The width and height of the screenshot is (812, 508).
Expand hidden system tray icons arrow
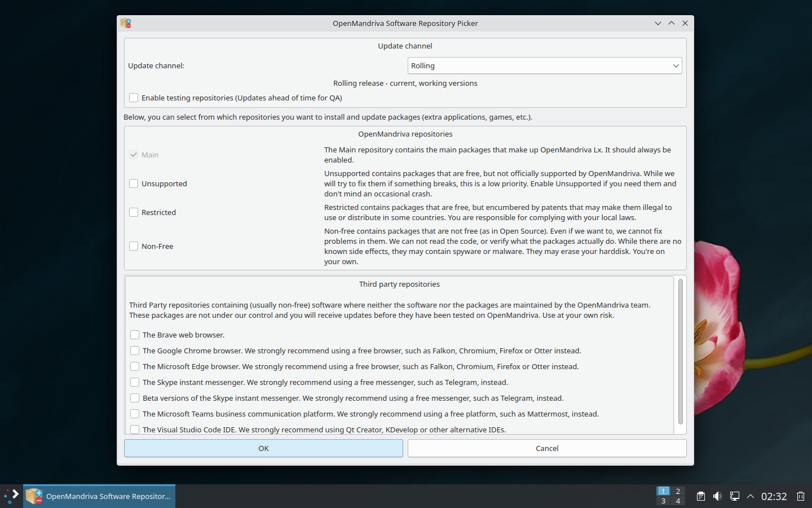point(751,496)
